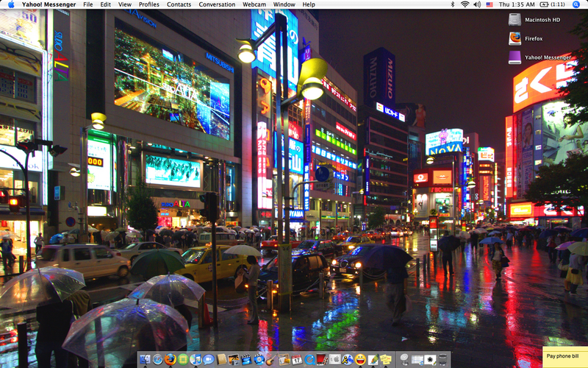Click green circular Dock icon beside Firefox
Viewport: 588px width, 368px height.
[183, 359]
